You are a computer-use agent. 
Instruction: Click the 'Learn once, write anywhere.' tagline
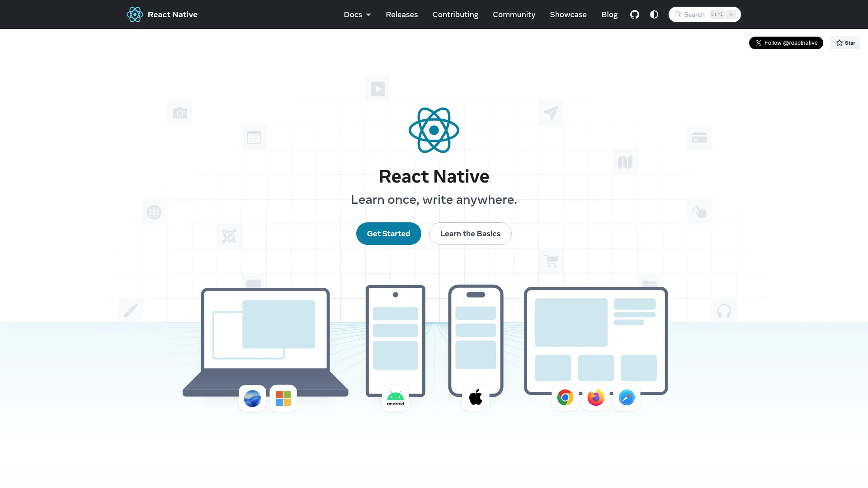(434, 199)
